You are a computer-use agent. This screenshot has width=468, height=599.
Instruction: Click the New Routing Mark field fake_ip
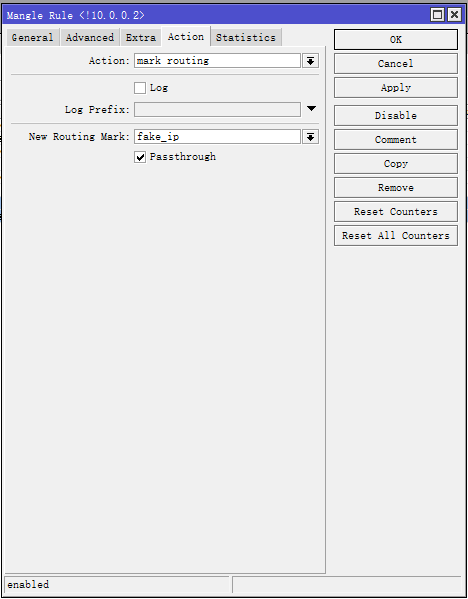(217, 137)
